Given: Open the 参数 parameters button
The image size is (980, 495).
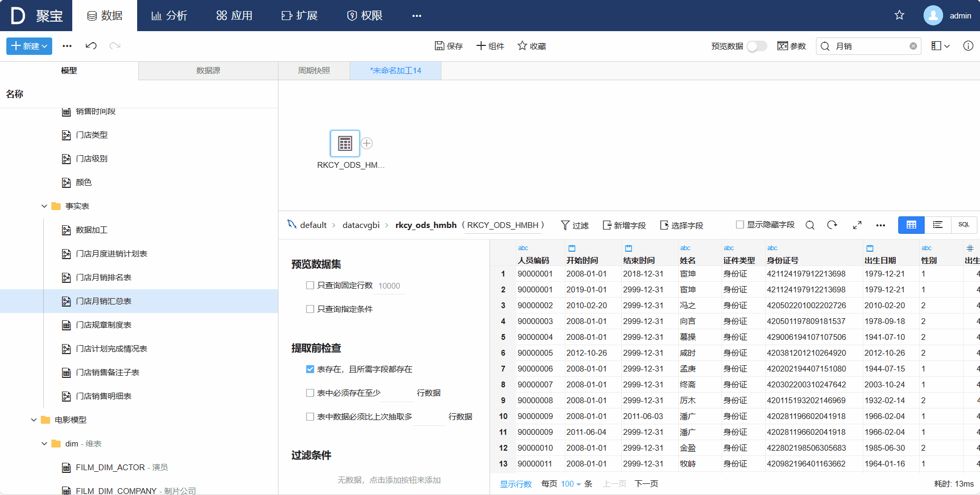Looking at the screenshot, I should [x=792, y=46].
